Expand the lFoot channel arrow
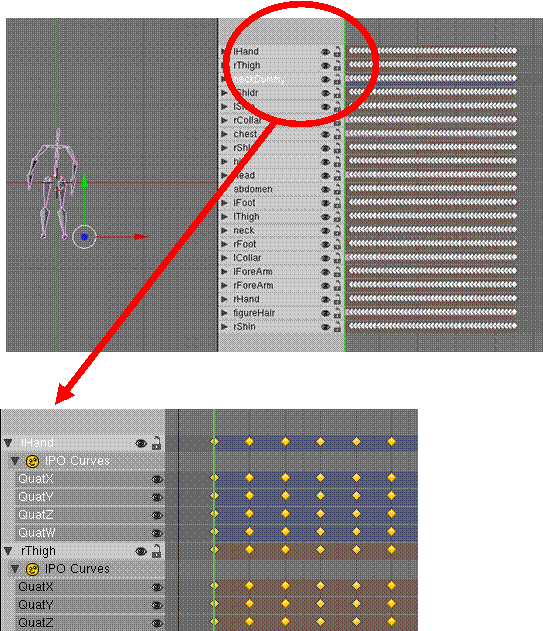Screen dimensions: 543x631 (225, 203)
